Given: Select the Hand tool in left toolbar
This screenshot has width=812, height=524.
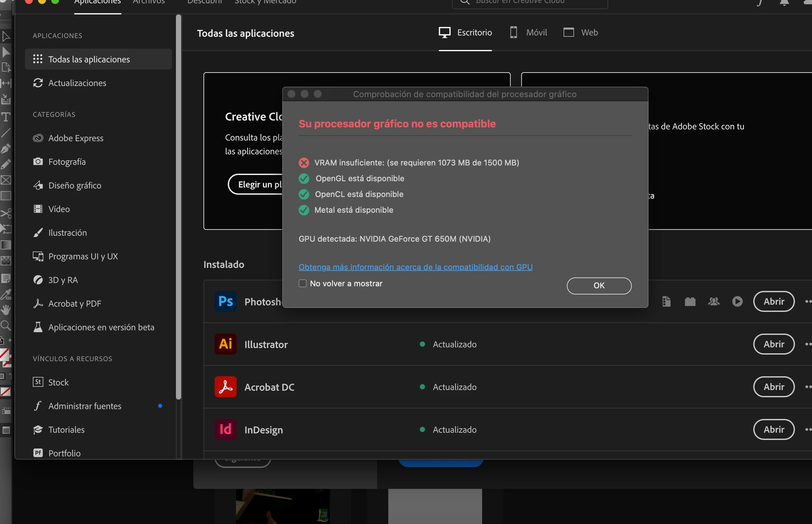Looking at the screenshot, I should click(x=6, y=310).
